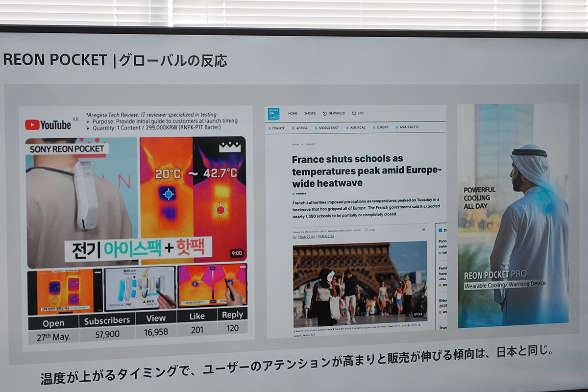Image resolution: width=588 pixels, height=392 pixels.
Task: Click the REON POCKET PRO parts thumbnail
Action: (x=140, y=288)
